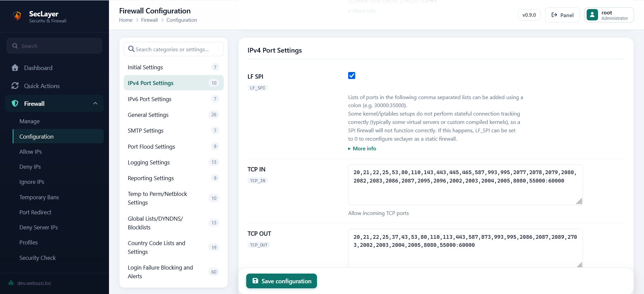Click the SecLayer flame shield logo
The image size is (644, 294).
tap(17, 16)
